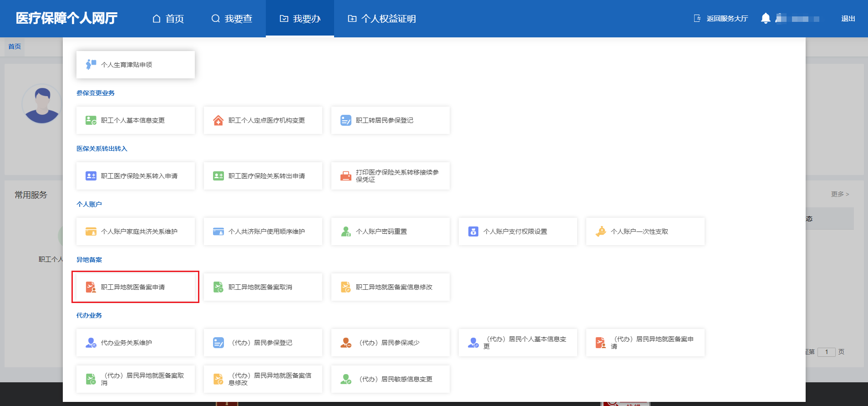Click the 代办业务关系维护 person icon
The image size is (868, 406).
click(x=91, y=343)
